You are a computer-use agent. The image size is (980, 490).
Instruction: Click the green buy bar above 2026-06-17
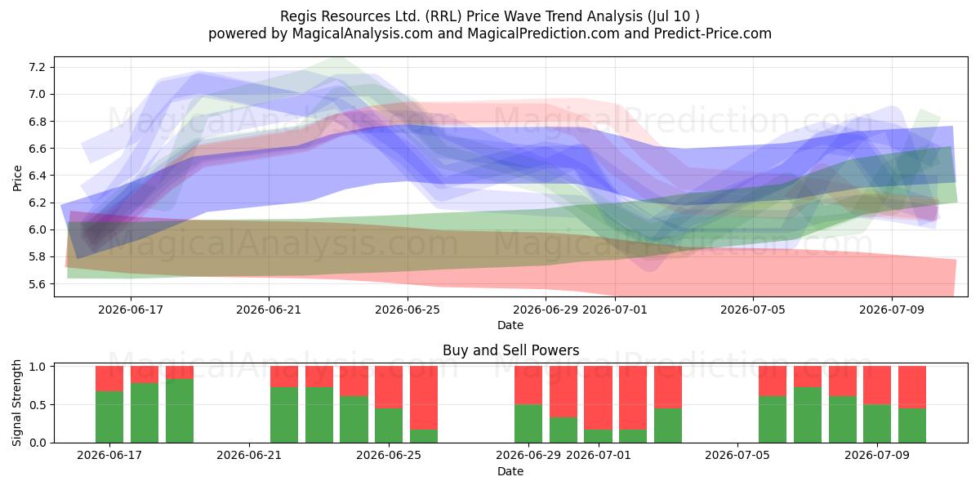point(109,417)
